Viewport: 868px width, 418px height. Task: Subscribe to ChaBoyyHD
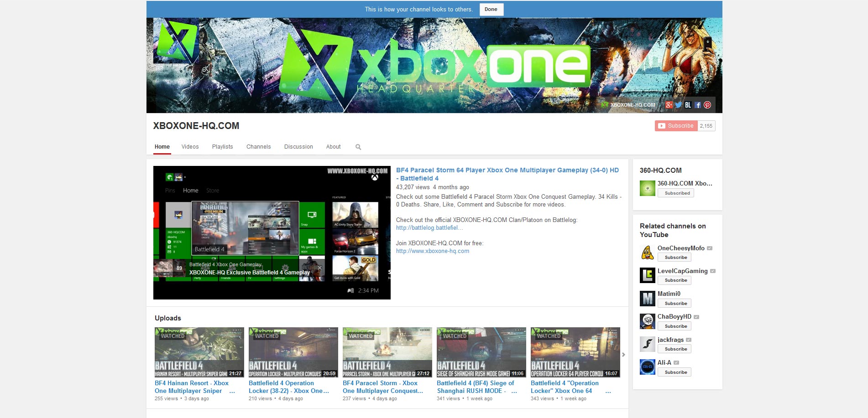pos(674,326)
